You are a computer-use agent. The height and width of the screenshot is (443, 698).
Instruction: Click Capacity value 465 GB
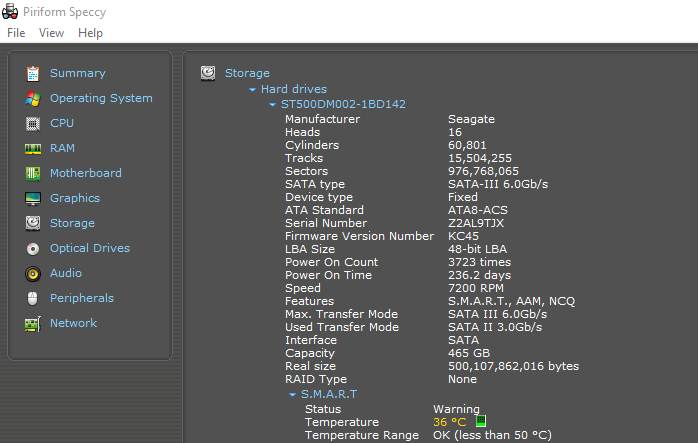click(x=469, y=353)
